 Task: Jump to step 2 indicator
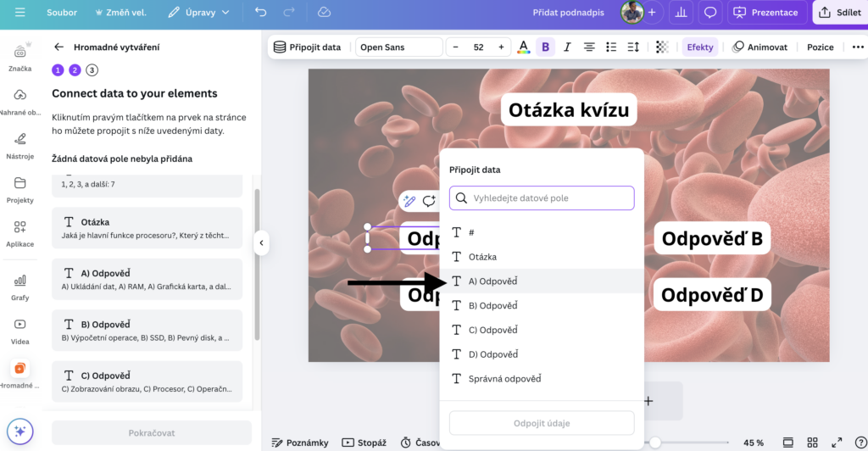(x=75, y=70)
